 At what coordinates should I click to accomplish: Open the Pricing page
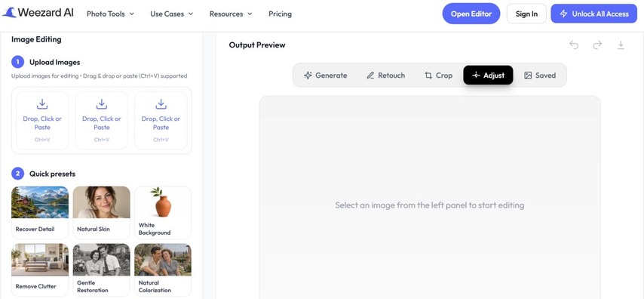(280, 14)
